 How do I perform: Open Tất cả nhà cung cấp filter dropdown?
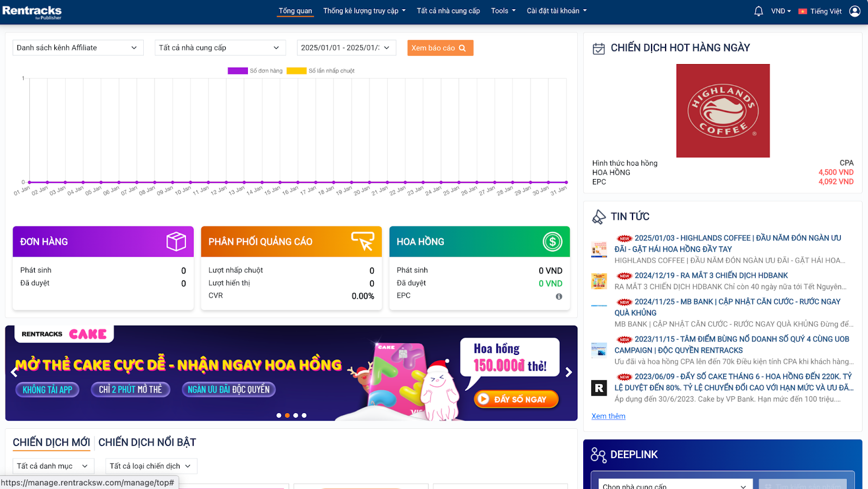pos(220,48)
